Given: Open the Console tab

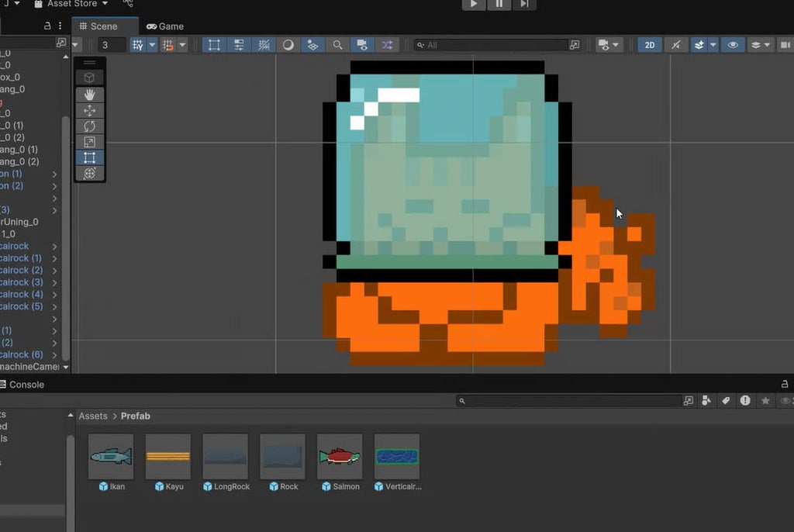Looking at the screenshot, I should tap(22, 385).
